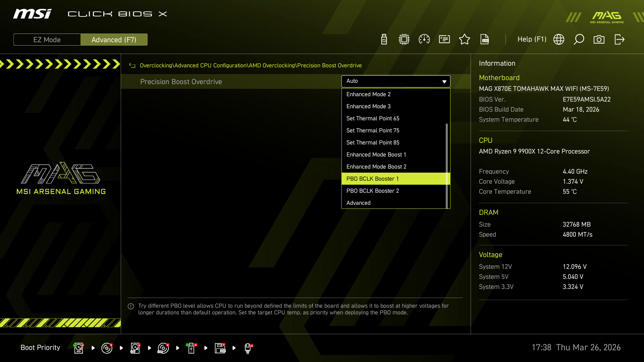
Task: Open Help (F1)
Action: 532,39
